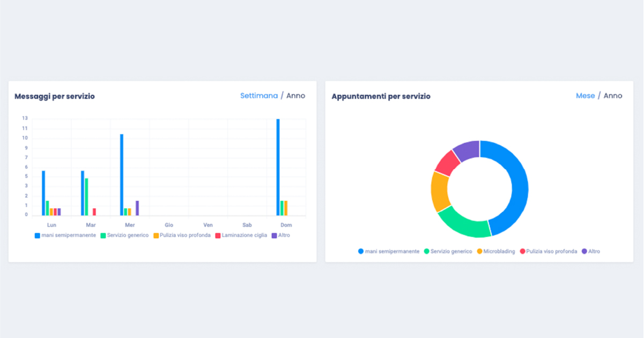The width and height of the screenshot is (644, 338).
Task: Select the red donut segment
Action: click(x=447, y=163)
